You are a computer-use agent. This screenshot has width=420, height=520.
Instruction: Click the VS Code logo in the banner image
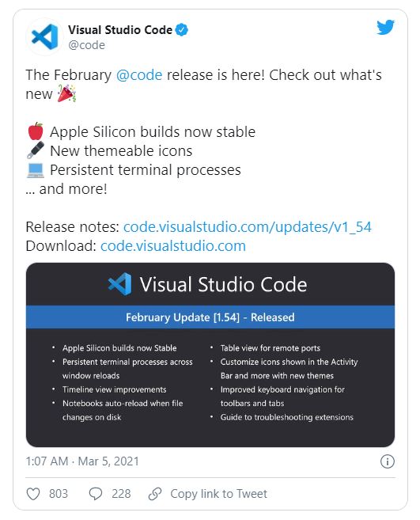coord(119,284)
